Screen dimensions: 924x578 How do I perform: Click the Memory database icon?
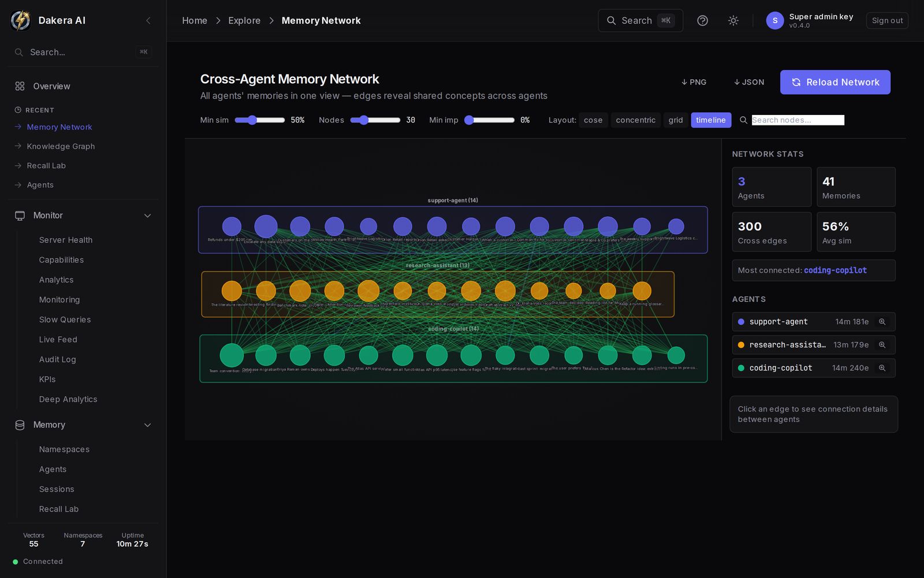pos(20,425)
